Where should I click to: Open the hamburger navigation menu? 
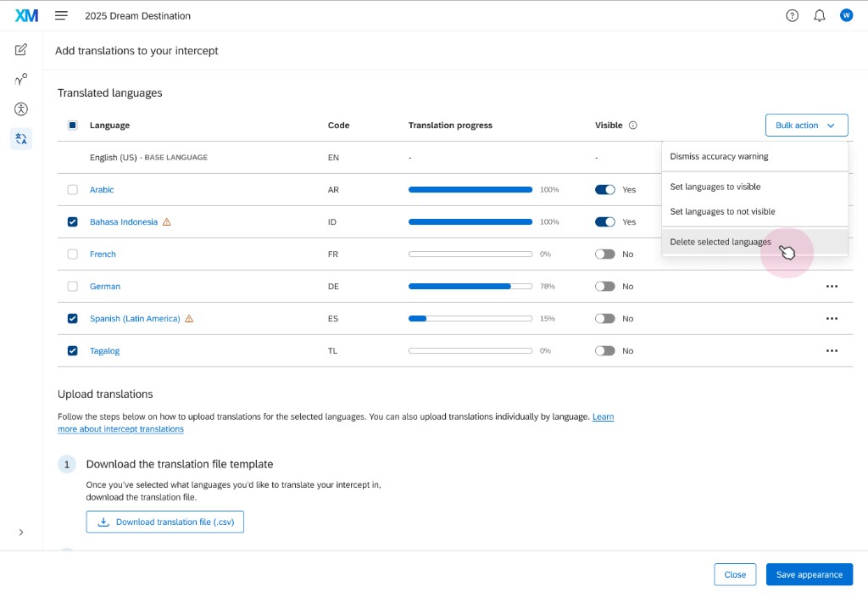(x=60, y=14)
